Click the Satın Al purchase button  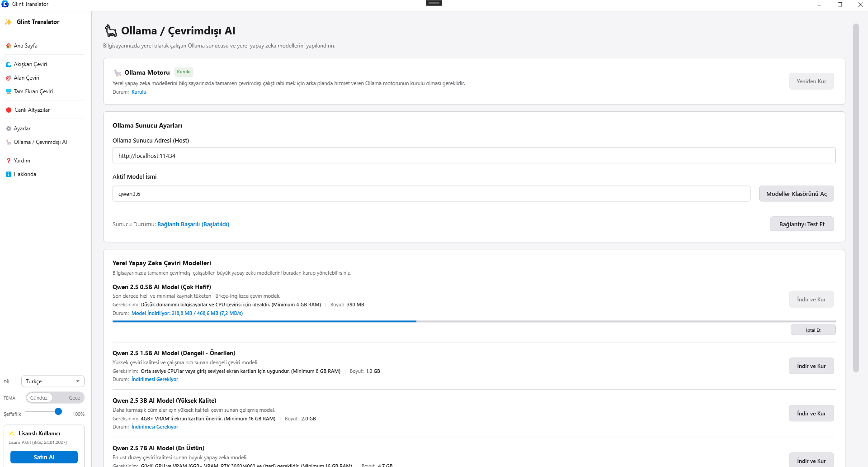[x=44, y=457]
